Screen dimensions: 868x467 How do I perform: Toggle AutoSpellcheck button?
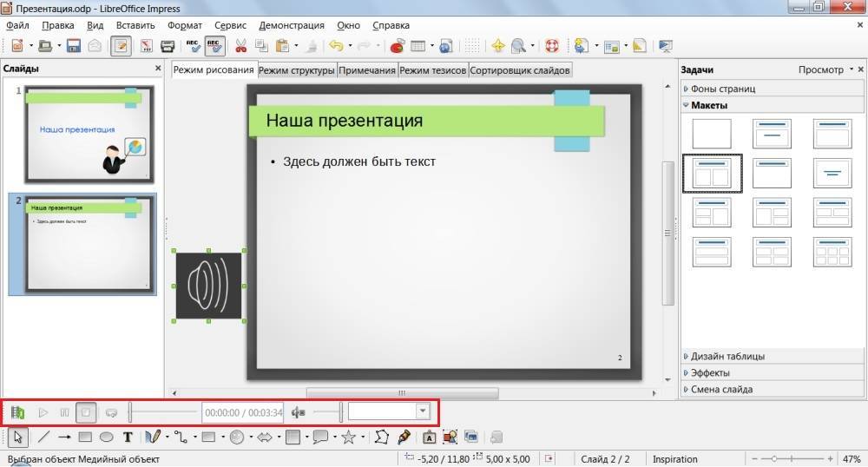[x=214, y=46]
